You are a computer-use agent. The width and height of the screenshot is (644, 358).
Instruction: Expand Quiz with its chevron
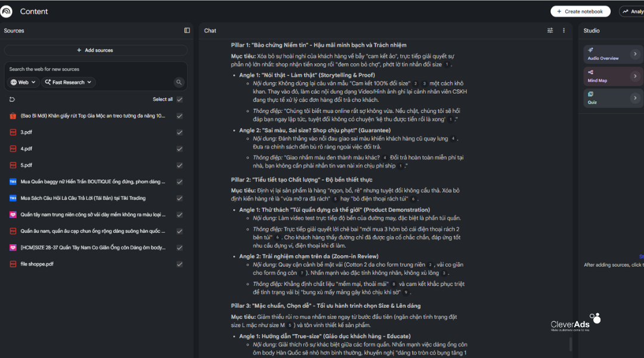point(635,98)
